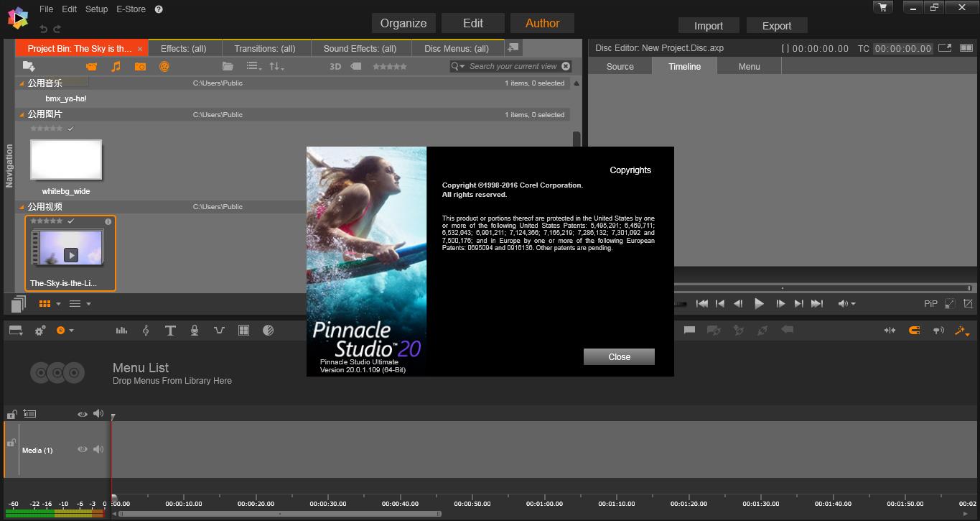Open the Navigation side panel

9,166
